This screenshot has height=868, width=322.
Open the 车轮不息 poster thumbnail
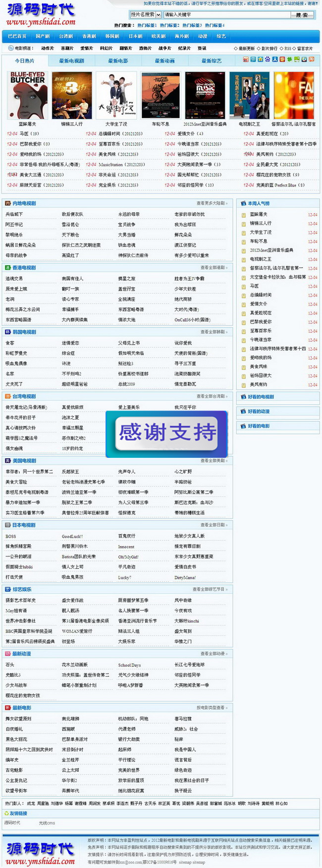point(161,95)
